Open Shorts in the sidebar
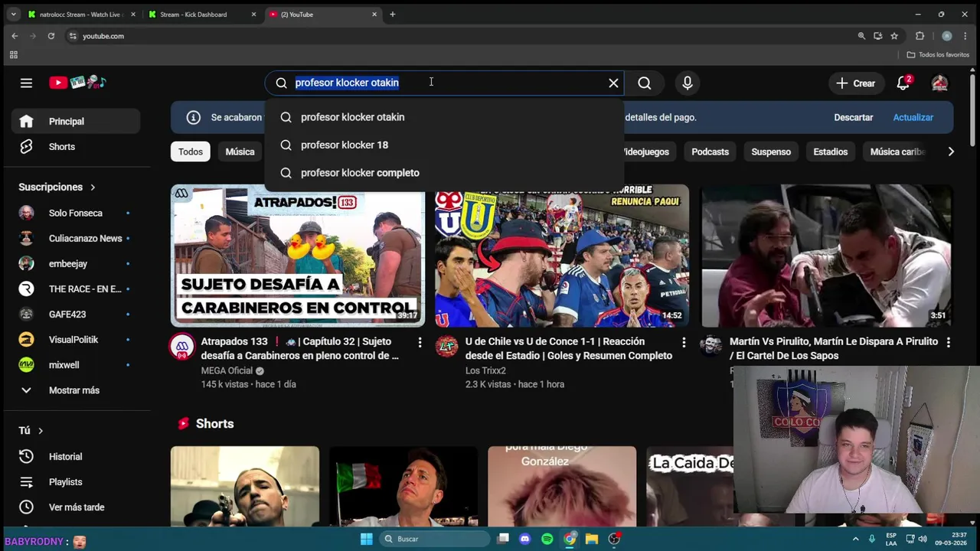The width and height of the screenshot is (980, 551). pyautogui.click(x=76, y=147)
